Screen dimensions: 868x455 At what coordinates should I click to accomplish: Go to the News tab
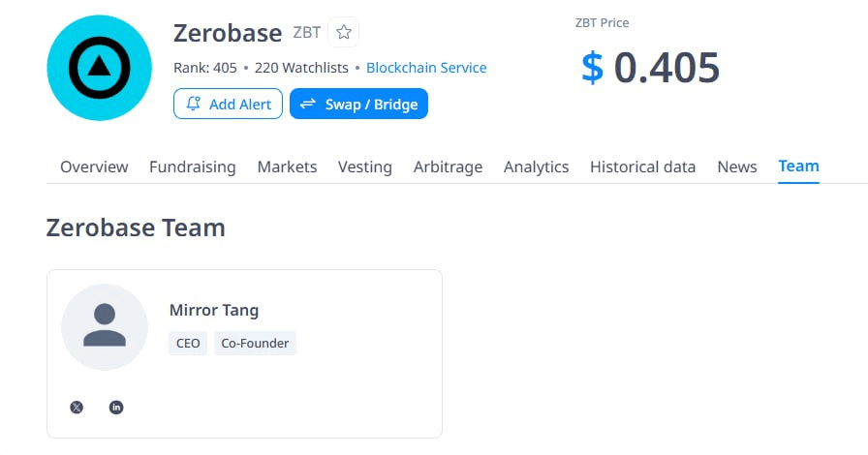pos(737,167)
